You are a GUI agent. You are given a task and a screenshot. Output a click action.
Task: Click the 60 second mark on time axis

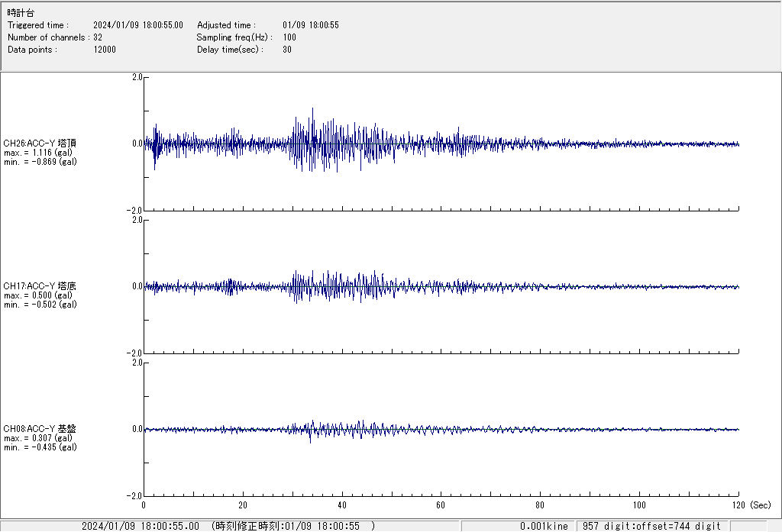[x=441, y=505]
